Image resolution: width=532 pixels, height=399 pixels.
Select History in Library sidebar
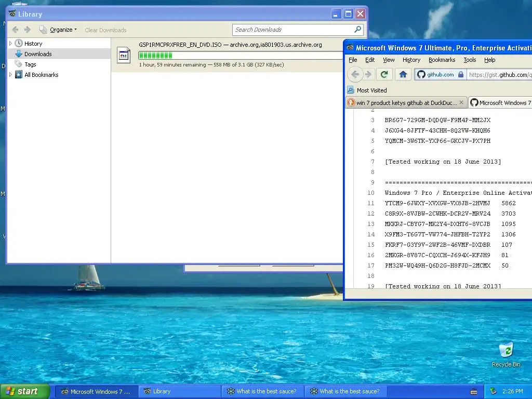coord(33,44)
